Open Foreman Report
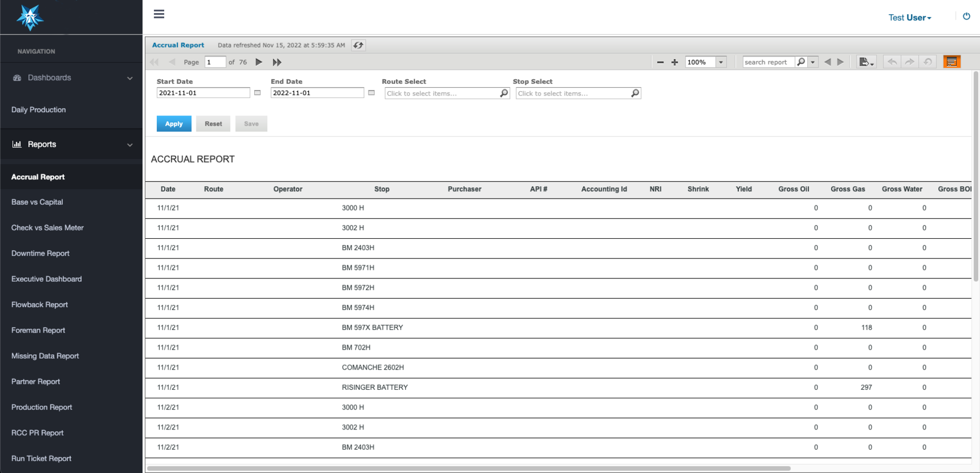This screenshot has height=473, width=980. coord(38,330)
